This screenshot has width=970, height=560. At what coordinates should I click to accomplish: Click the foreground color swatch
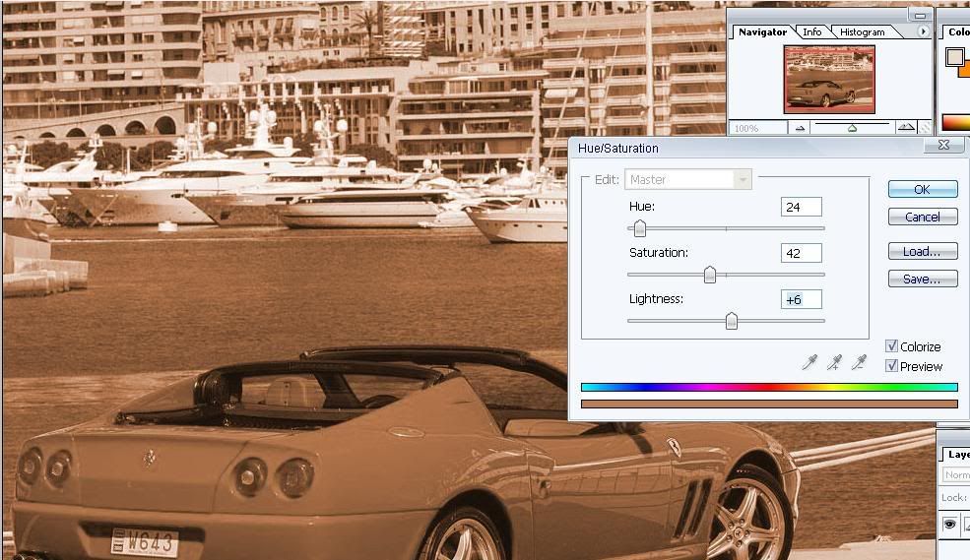coord(954,56)
